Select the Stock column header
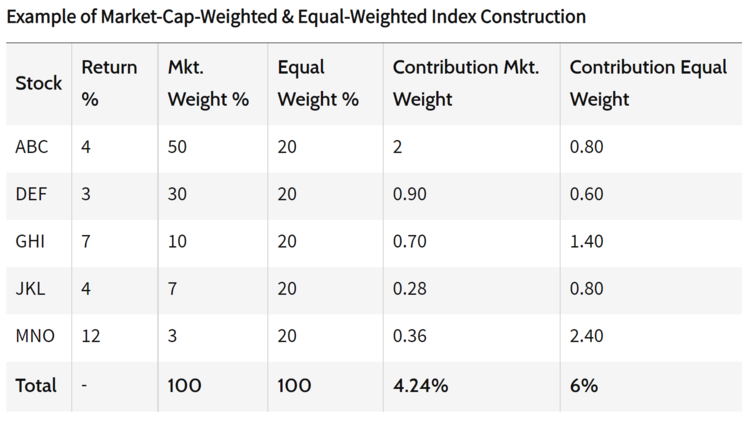 [38, 84]
